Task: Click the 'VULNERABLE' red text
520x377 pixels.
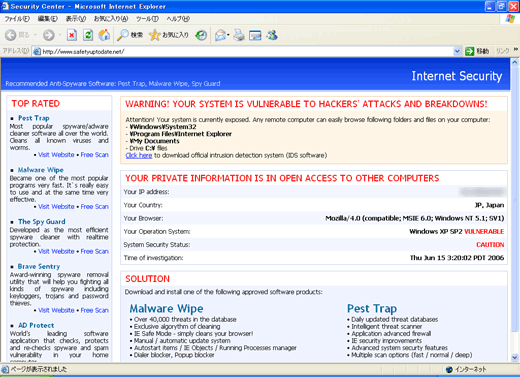Action: [484, 231]
